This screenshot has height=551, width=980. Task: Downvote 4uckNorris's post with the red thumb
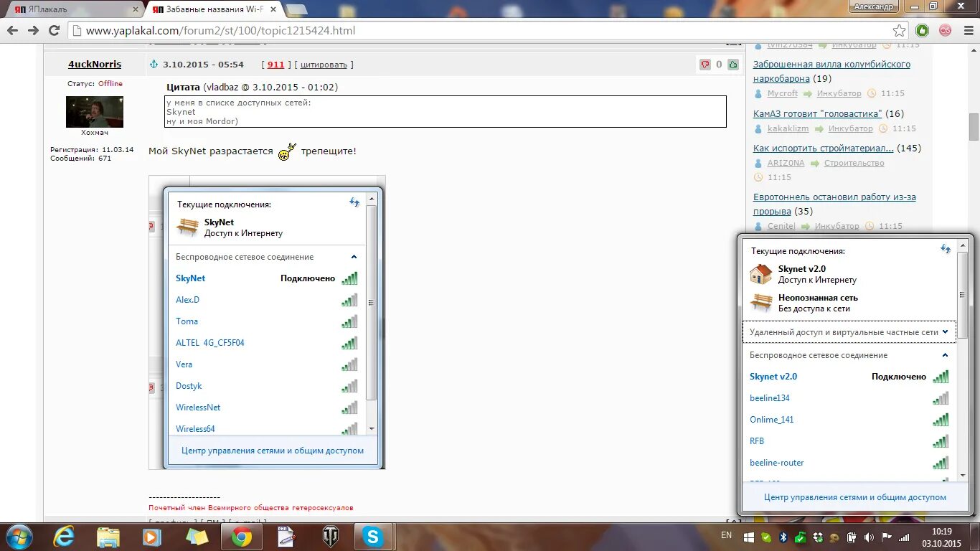(705, 65)
